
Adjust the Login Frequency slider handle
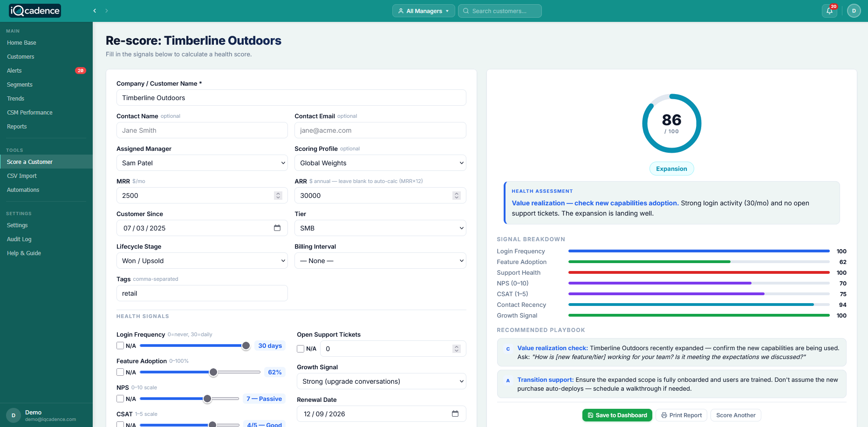tap(246, 346)
